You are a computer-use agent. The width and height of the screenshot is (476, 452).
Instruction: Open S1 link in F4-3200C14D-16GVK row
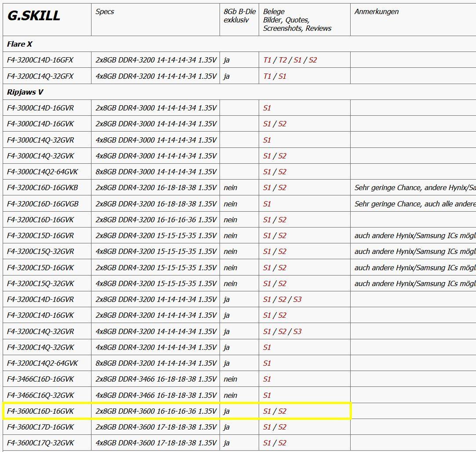tap(267, 315)
